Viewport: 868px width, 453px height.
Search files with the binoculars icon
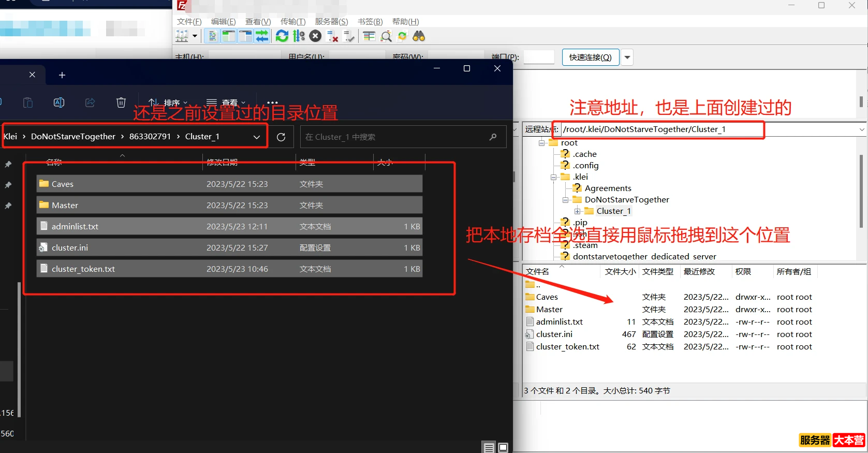tap(419, 36)
